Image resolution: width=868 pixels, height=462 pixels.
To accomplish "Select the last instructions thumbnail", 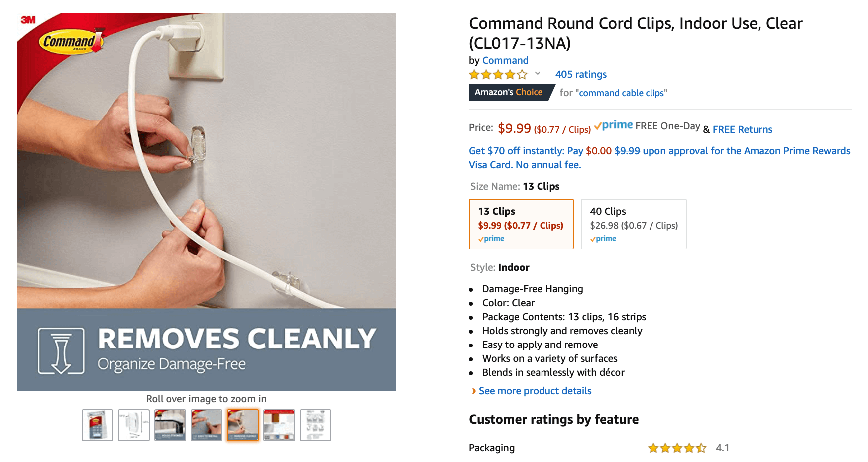I will (x=316, y=425).
